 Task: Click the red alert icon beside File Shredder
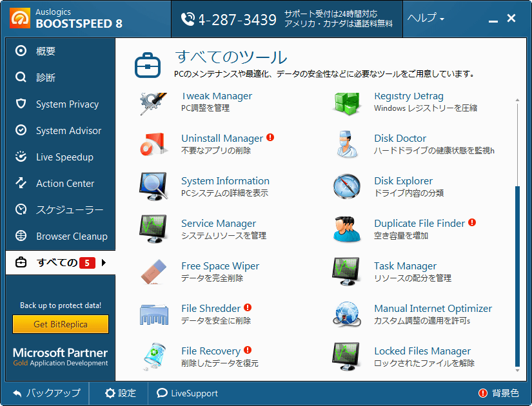click(248, 307)
